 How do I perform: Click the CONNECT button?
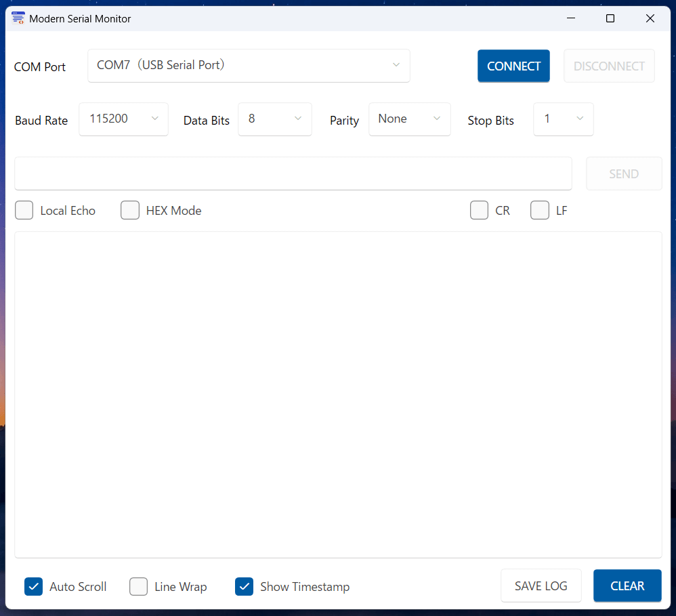pos(513,66)
